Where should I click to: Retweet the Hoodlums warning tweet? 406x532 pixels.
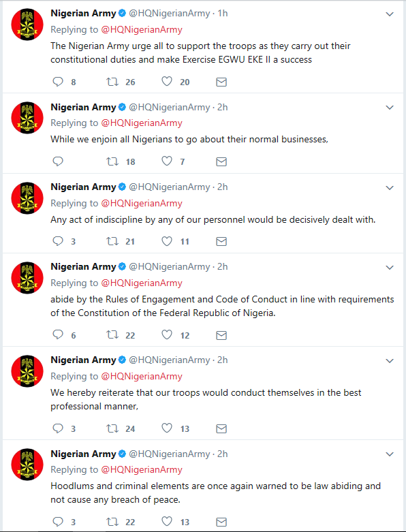tap(112, 522)
